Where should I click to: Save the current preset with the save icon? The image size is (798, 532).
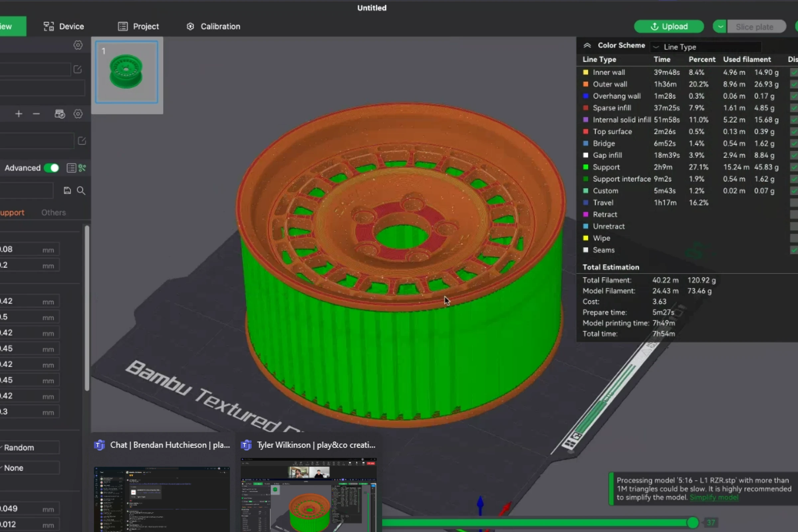click(x=67, y=190)
